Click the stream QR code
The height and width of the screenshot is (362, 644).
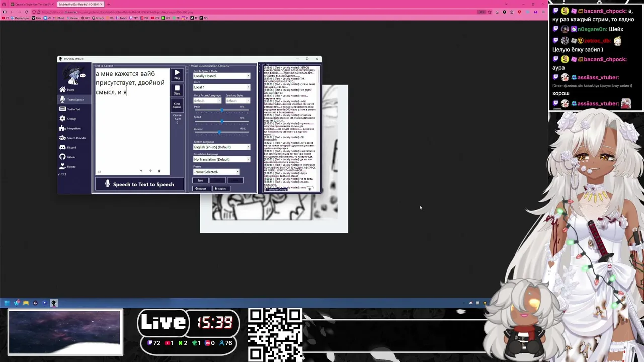click(275, 334)
